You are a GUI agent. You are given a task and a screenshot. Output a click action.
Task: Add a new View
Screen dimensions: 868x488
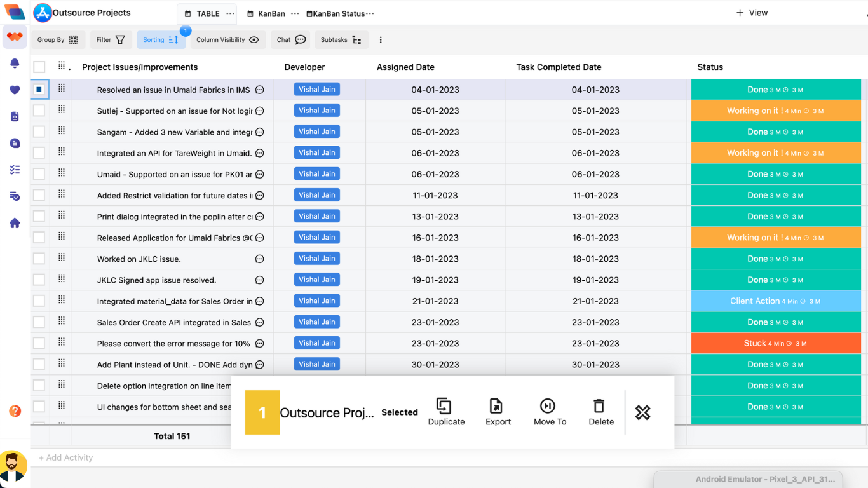click(752, 13)
